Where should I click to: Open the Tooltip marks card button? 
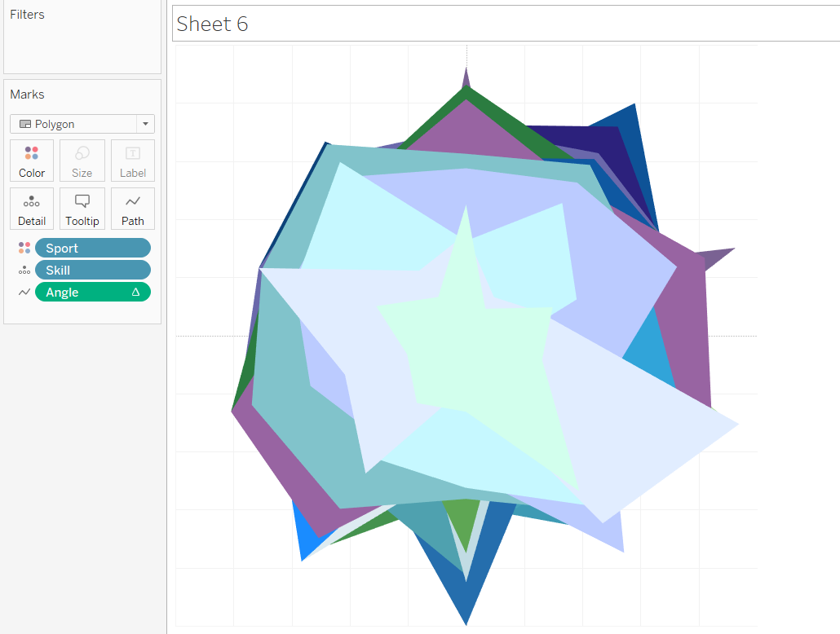coord(82,209)
